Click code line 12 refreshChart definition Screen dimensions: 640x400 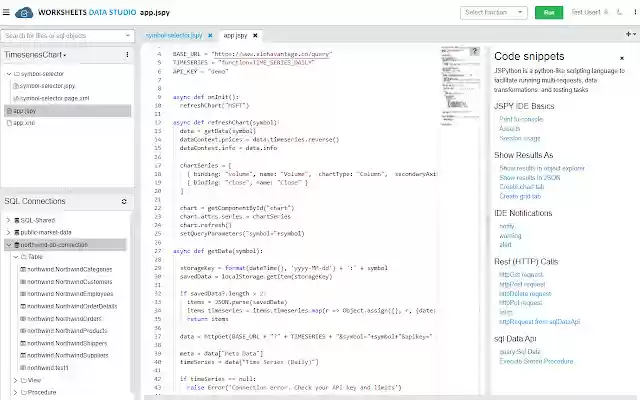tap(226, 122)
